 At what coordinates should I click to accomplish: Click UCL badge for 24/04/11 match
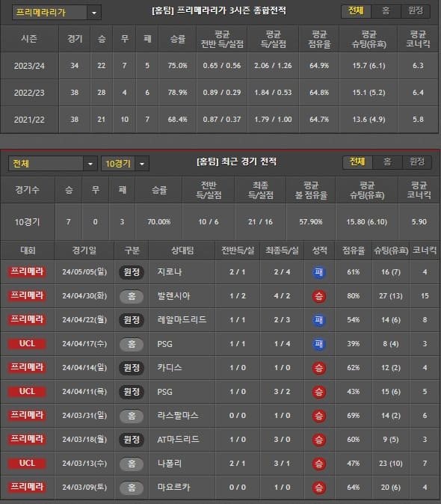(x=27, y=392)
